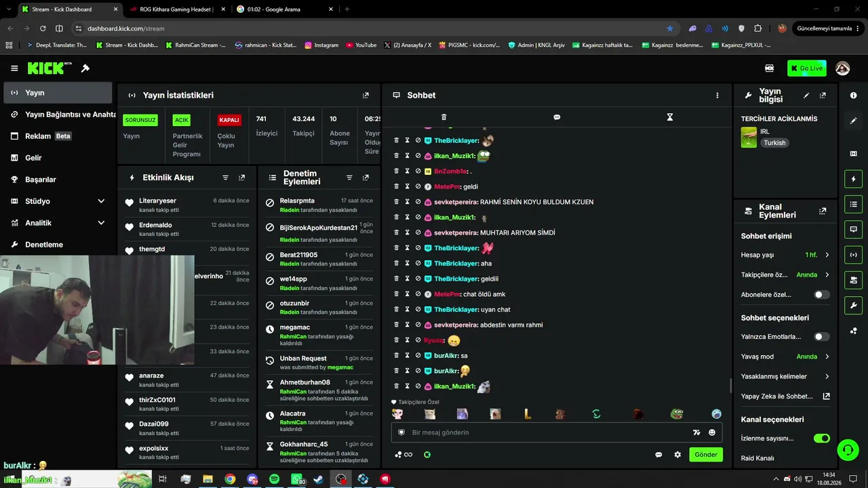
Task: Toggle the broadcast signal button in right sidebar
Action: (x=853, y=255)
